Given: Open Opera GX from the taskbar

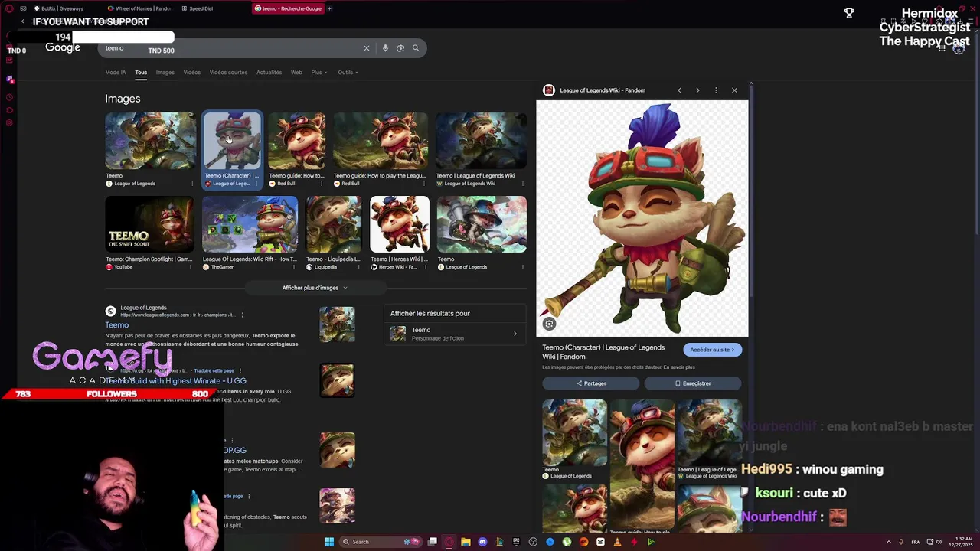Looking at the screenshot, I should pyautogui.click(x=449, y=542).
